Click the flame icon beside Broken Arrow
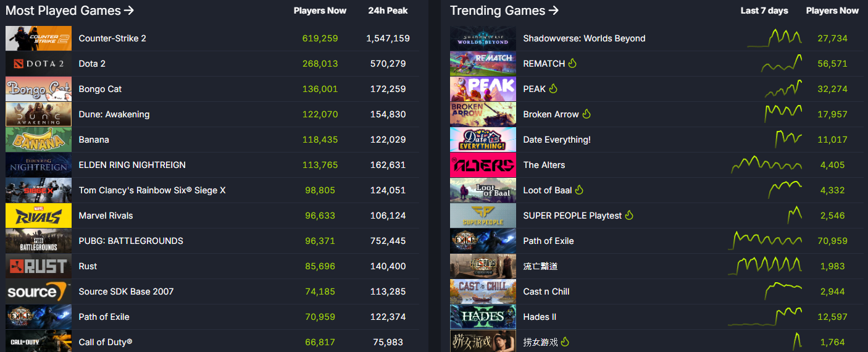The width and height of the screenshot is (868, 352). click(x=586, y=114)
